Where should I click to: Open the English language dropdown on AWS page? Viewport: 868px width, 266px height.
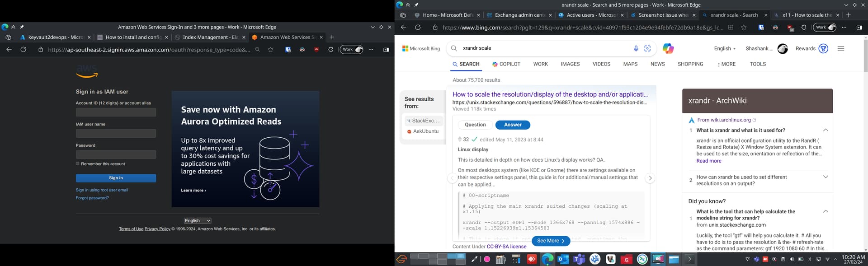pos(198,220)
